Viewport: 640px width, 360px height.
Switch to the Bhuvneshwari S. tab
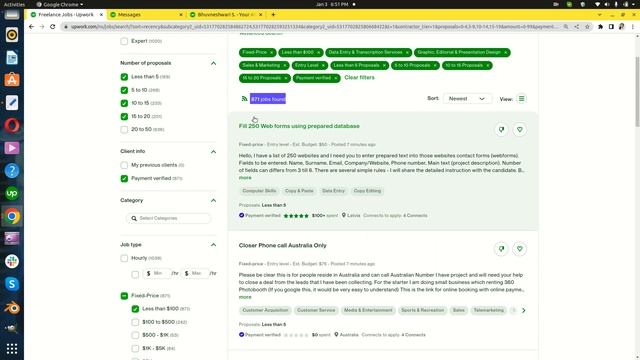pyautogui.click(x=225, y=15)
